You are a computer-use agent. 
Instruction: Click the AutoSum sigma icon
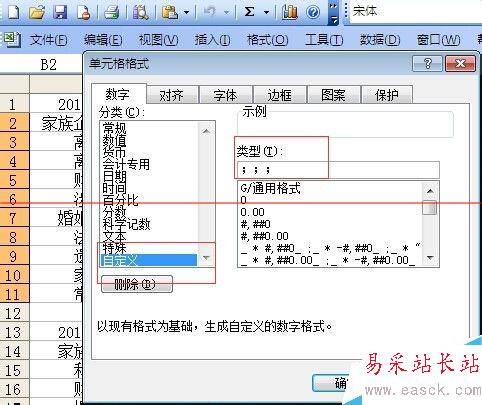(x=250, y=12)
